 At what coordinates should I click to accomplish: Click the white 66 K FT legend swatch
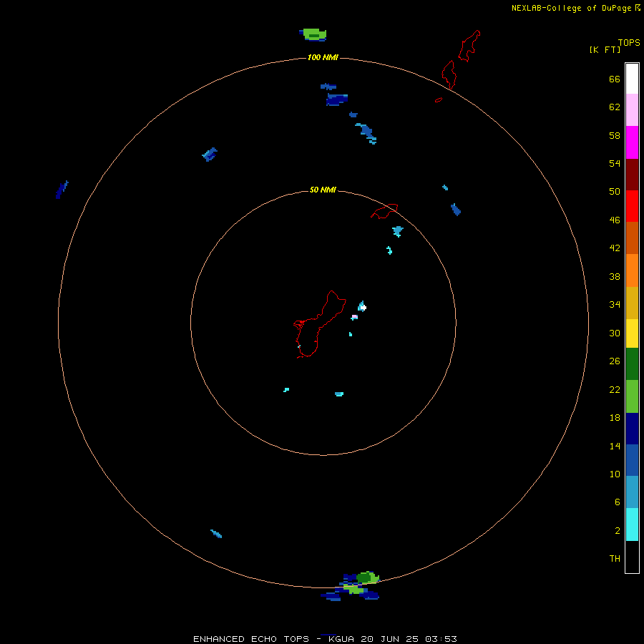(632, 79)
